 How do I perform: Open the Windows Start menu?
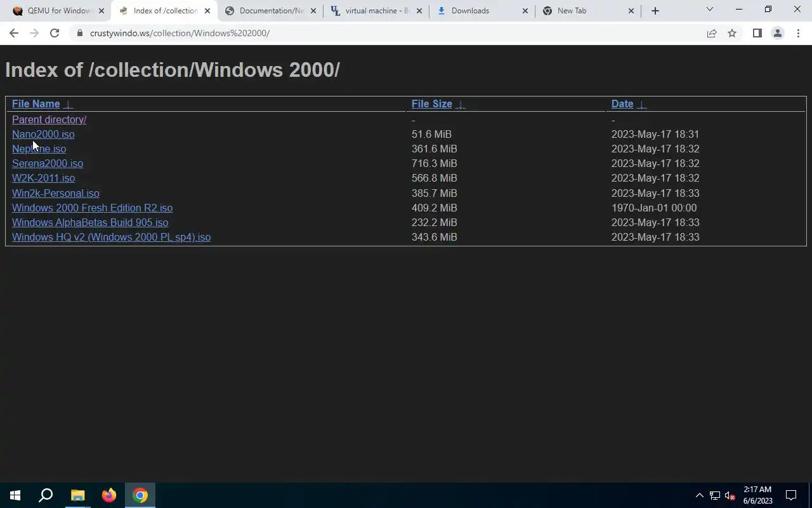click(x=15, y=495)
